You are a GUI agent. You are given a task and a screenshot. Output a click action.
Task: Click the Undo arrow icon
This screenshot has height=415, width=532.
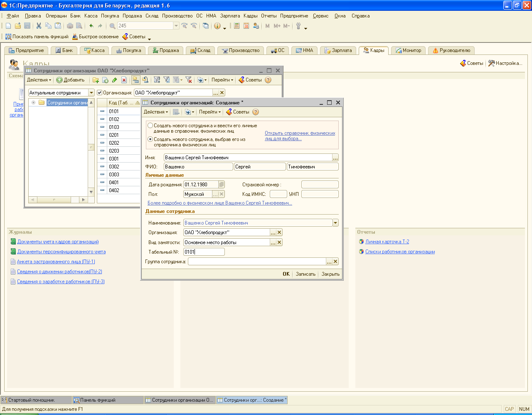[91, 26]
